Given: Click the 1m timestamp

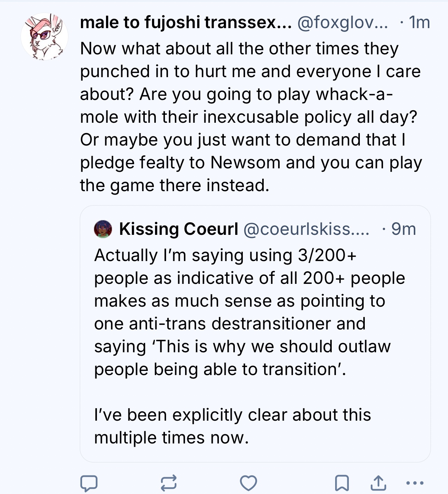Looking at the screenshot, I should click(419, 23).
